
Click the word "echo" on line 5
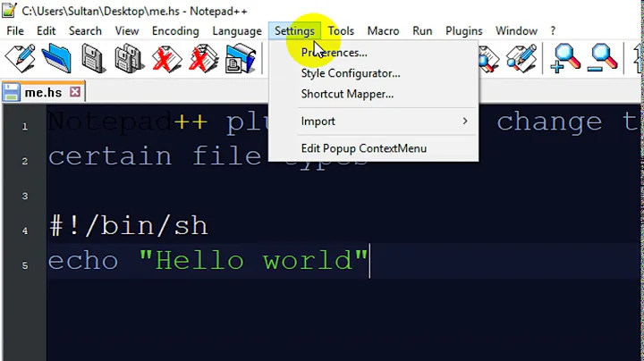[83, 261]
